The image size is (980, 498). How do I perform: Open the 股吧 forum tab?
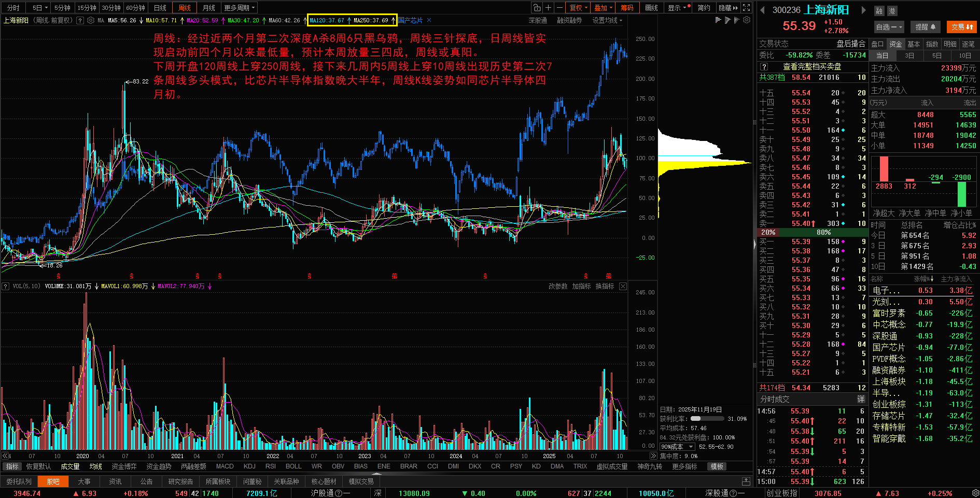coord(53,481)
